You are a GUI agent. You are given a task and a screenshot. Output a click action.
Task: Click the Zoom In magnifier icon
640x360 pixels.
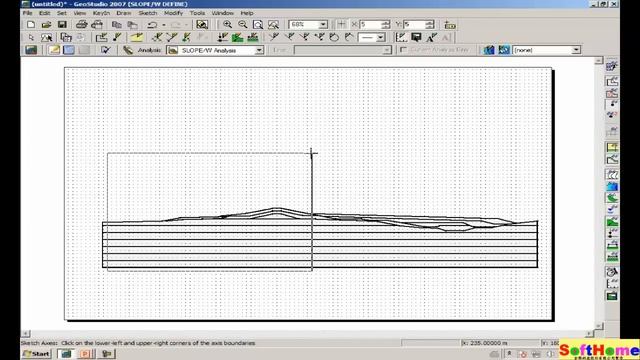coord(227,24)
